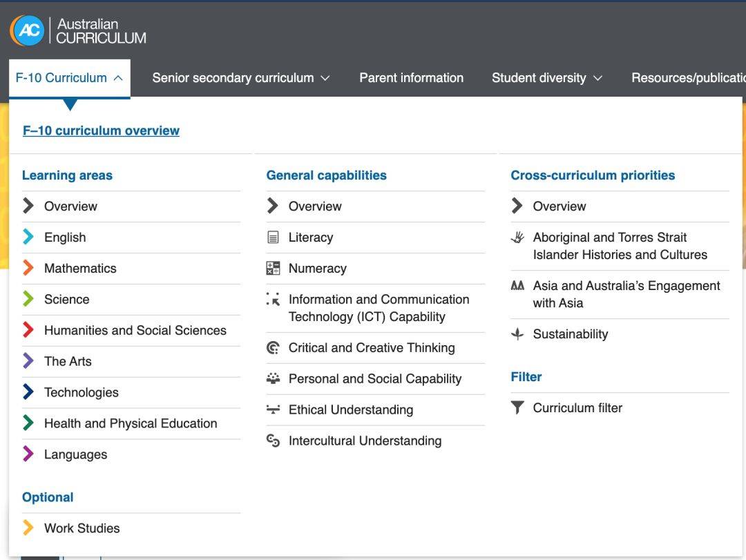Click the Literacy document icon
746x560 pixels.
coord(273,237)
